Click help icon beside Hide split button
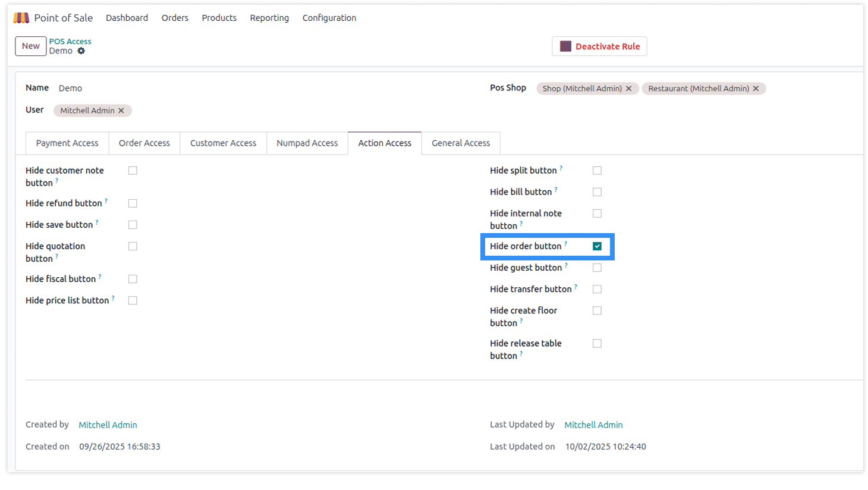Image resolution: width=868 pixels, height=490 pixels. (x=561, y=168)
